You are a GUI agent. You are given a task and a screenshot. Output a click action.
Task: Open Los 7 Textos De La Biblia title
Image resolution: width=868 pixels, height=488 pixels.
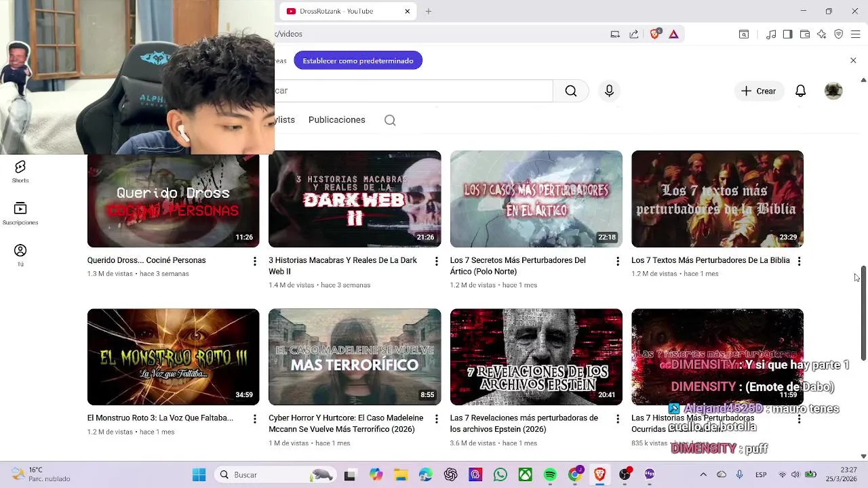711,260
